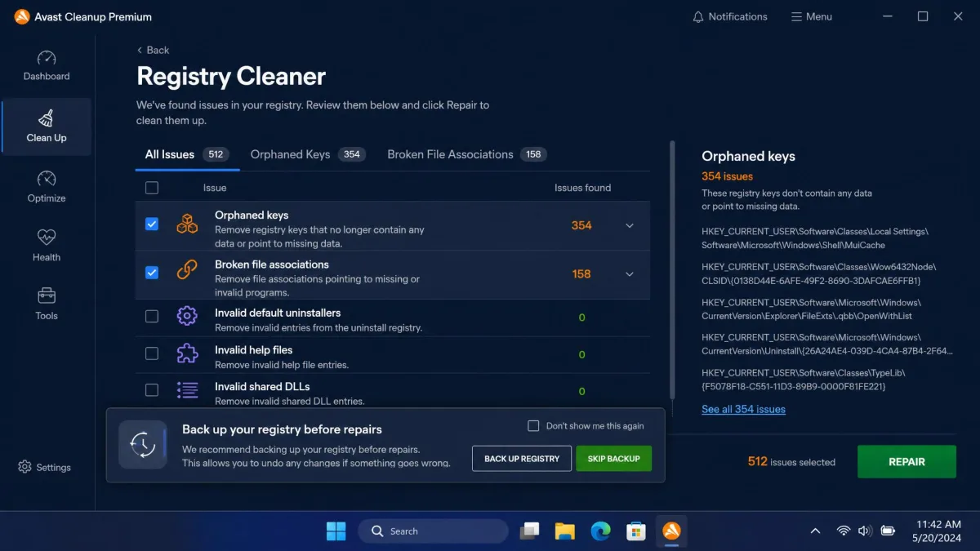This screenshot has height=551, width=980.
Task: Launch Microsoft Edge from taskbar
Action: click(x=600, y=531)
